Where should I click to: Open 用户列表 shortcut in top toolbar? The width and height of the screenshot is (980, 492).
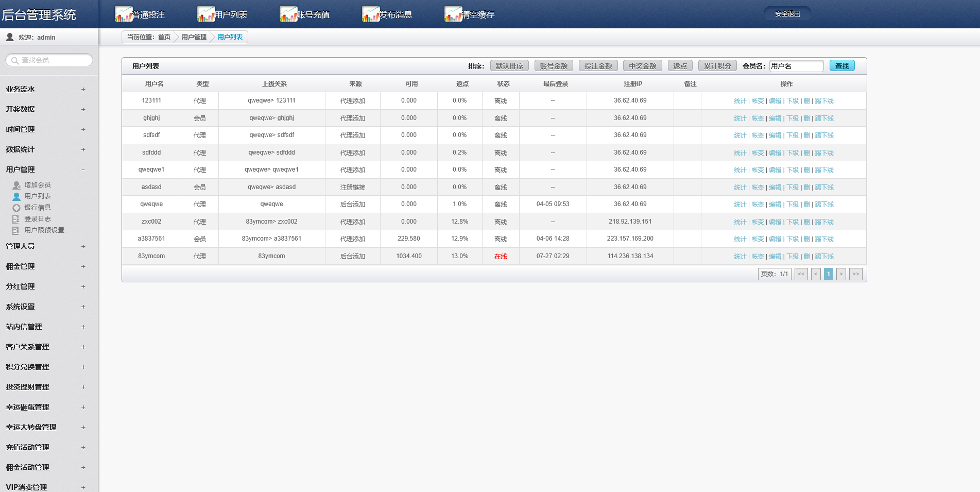point(231,15)
